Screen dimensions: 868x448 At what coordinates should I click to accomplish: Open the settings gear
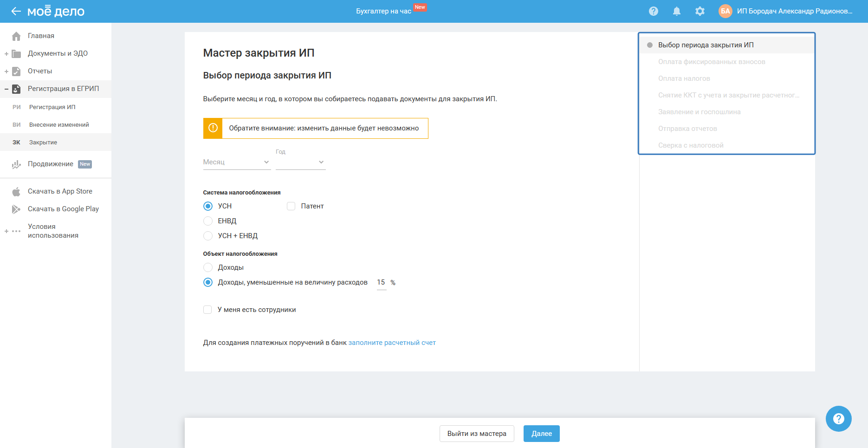700,11
